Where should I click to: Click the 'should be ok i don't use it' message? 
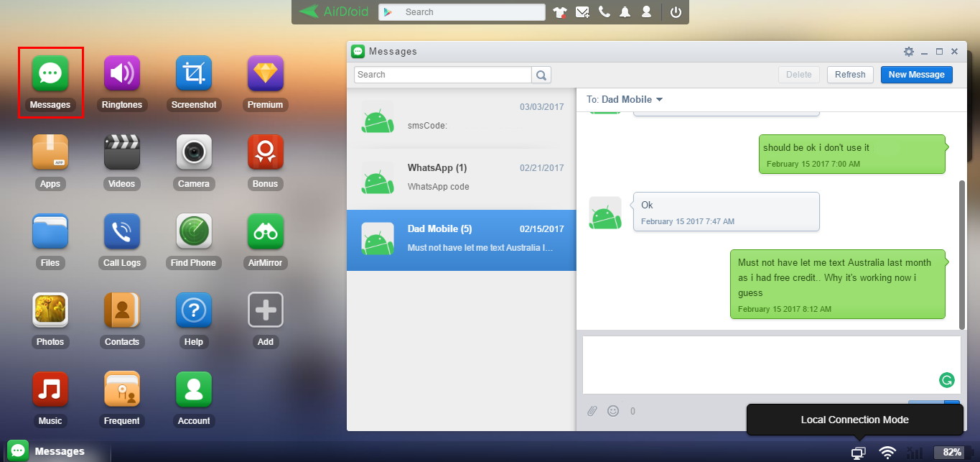pos(853,154)
